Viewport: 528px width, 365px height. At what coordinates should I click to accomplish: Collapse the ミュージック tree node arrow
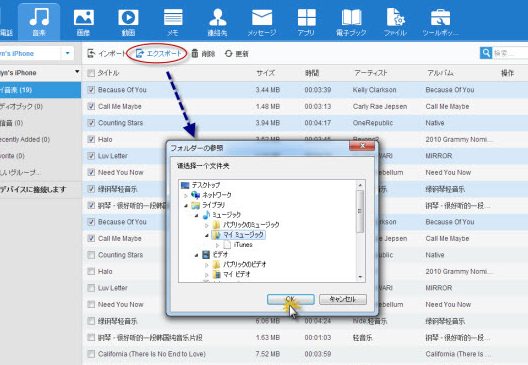pyautogui.click(x=197, y=215)
